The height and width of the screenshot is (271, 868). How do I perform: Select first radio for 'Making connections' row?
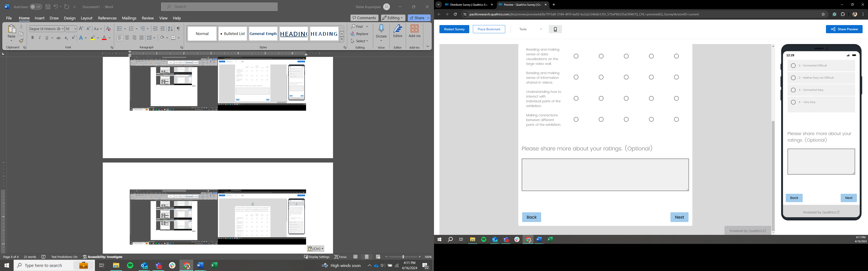[576, 119]
